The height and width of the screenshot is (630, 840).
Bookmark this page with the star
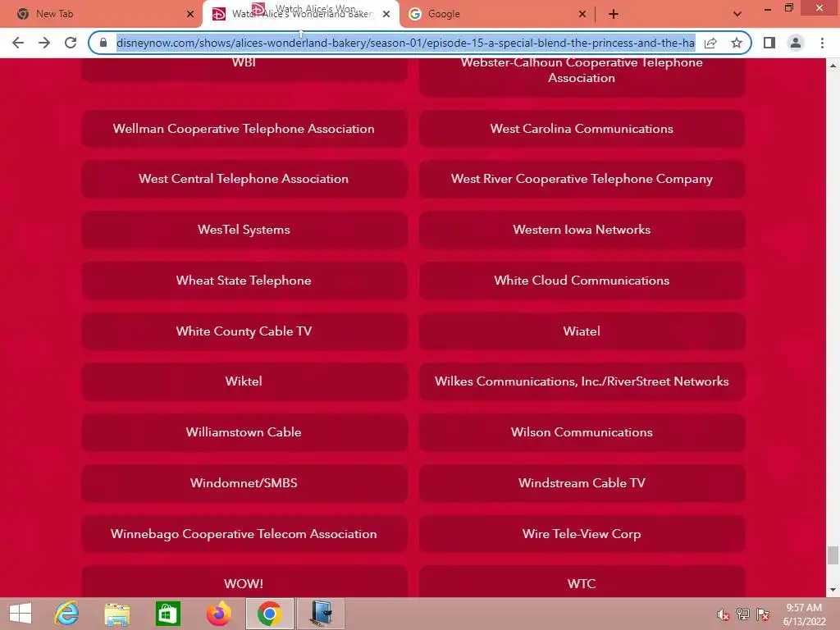point(737,43)
